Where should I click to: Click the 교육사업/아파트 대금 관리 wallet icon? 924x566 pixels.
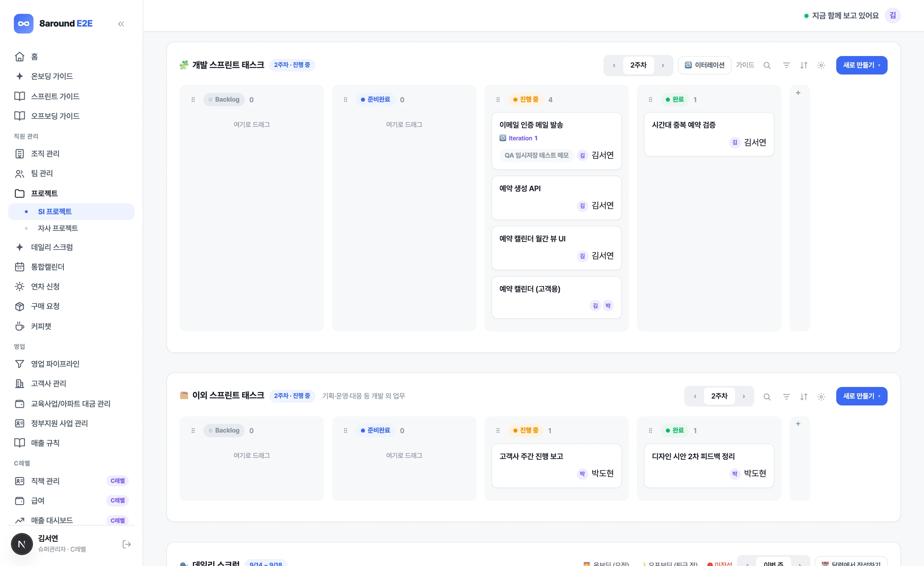pyautogui.click(x=20, y=404)
